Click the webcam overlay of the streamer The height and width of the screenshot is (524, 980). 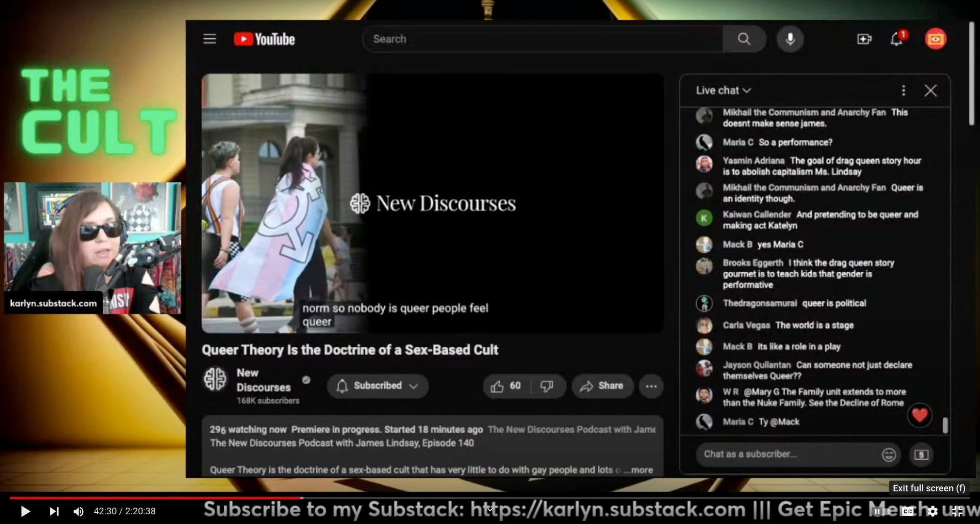(92, 248)
